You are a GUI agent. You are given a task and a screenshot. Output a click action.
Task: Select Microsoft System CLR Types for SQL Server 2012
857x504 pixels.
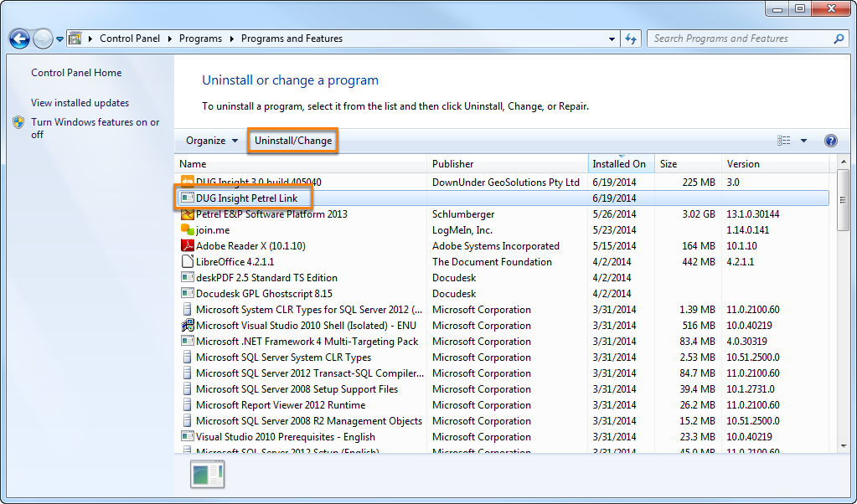pos(504,310)
